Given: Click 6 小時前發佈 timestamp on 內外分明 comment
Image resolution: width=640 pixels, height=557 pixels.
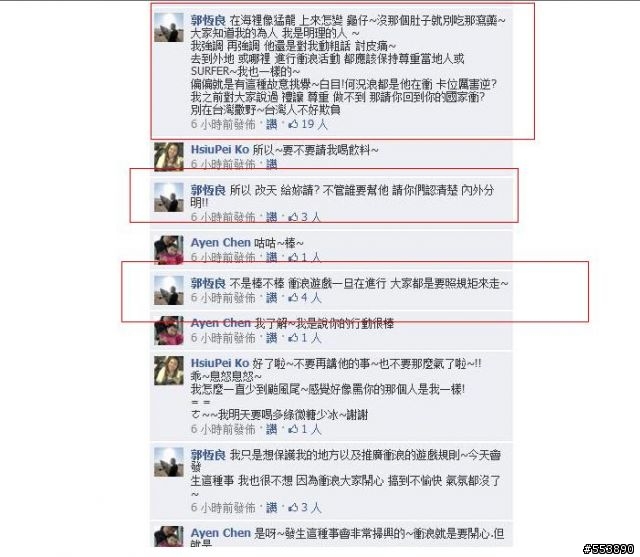Looking at the screenshot, I should point(223,217).
